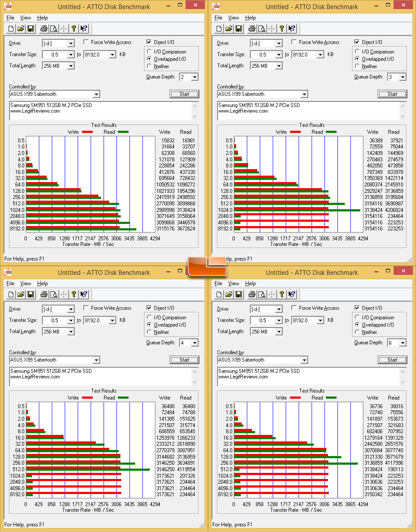416x532 pixels.
Task: Expand Total Length dropdown in Queue Depth 3 window
Action: (279, 66)
